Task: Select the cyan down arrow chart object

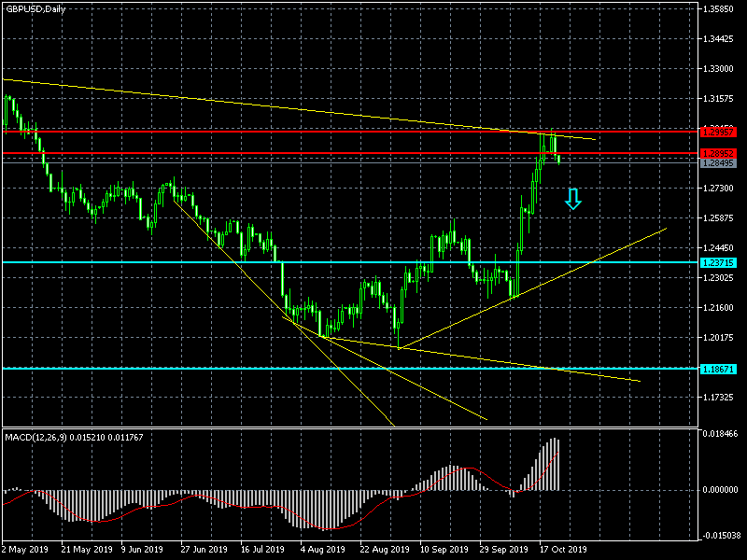Action: (573, 199)
